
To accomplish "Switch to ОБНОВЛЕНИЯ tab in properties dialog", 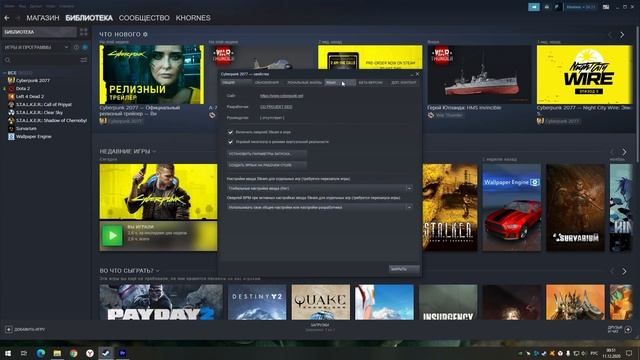I will coord(267,82).
